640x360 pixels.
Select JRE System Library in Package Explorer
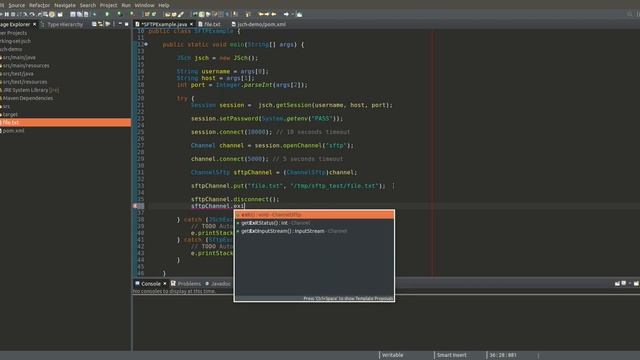click(30, 90)
